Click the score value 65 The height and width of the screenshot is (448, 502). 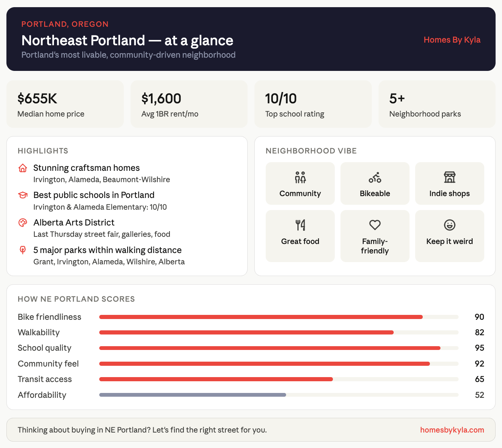point(479,379)
